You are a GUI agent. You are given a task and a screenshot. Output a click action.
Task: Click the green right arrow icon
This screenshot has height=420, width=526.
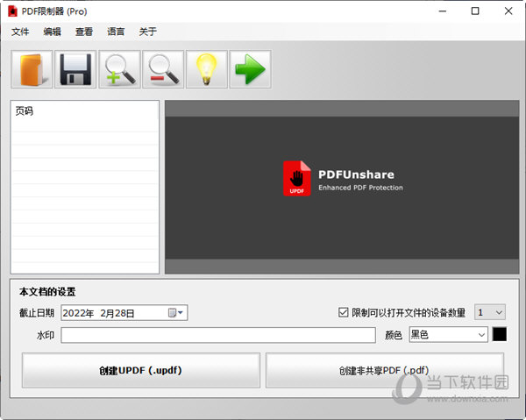pos(250,69)
